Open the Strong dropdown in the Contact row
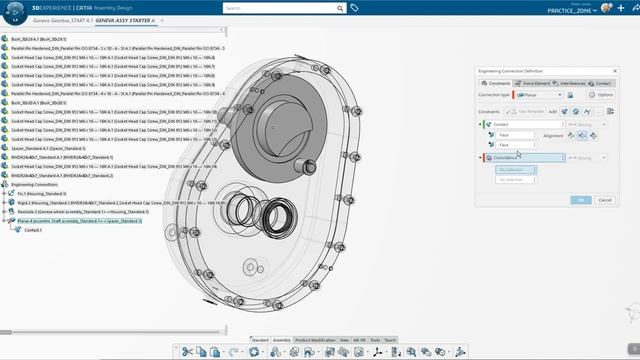The image size is (640, 360). click(x=587, y=124)
